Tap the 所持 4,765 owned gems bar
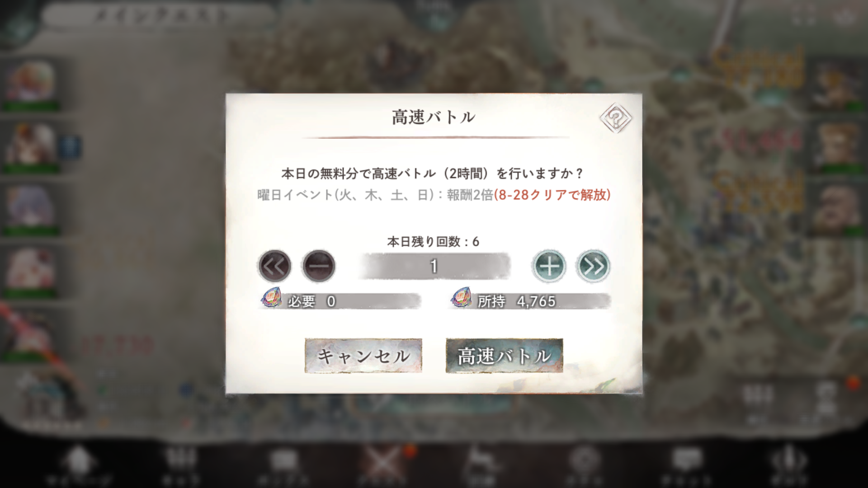 (531, 301)
